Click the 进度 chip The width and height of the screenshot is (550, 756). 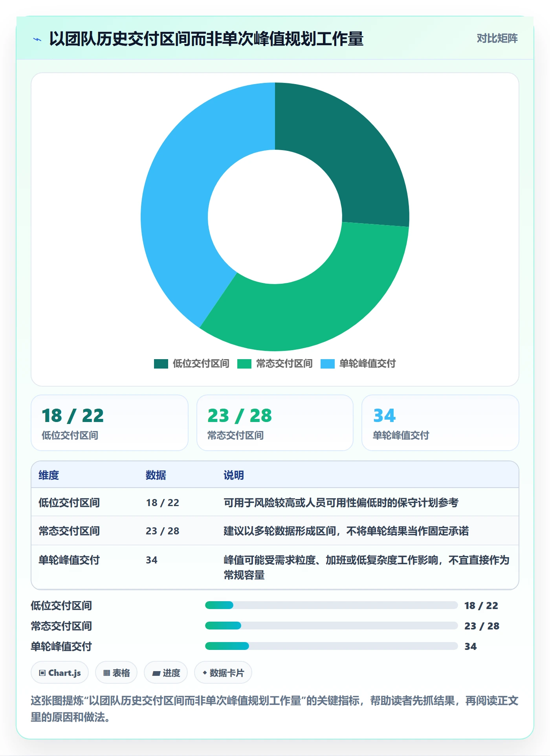[166, 673]
